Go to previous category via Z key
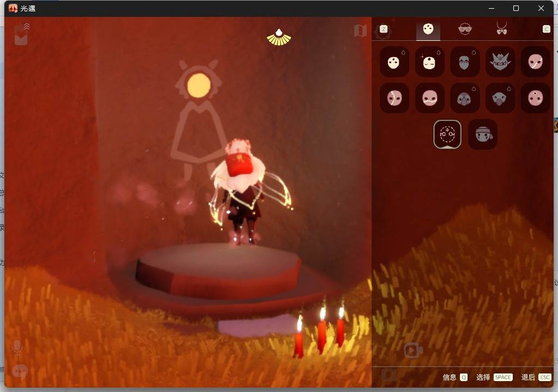This screenshot has width=558, height=392. 383,29
